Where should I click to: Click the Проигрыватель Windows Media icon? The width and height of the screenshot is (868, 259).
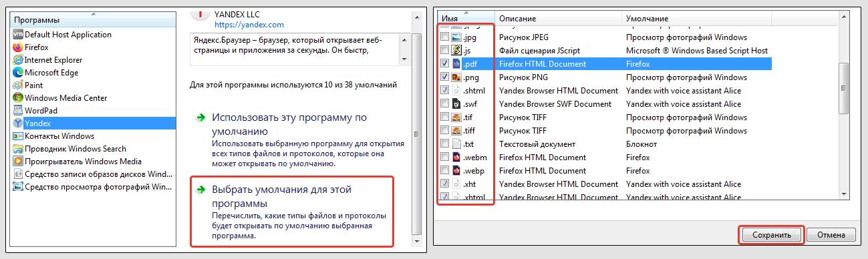click(x=18, y=162)
